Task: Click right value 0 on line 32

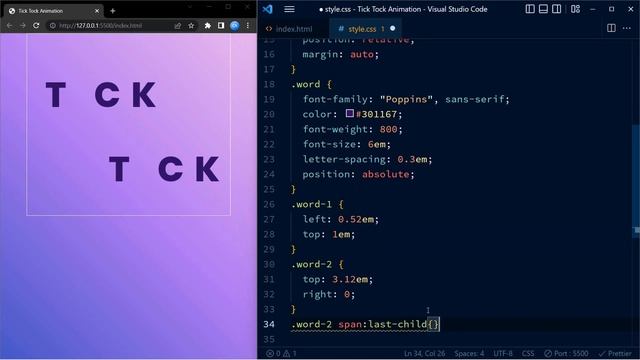Action: (347, 295)
